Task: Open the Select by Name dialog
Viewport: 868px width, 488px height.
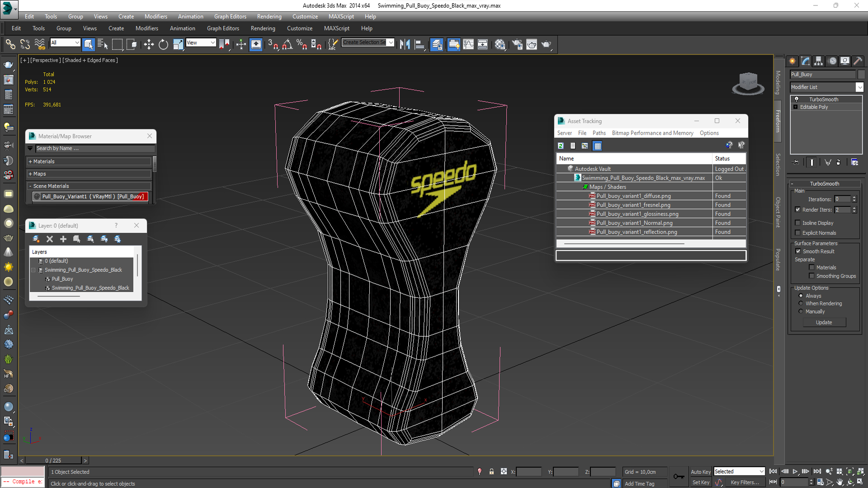Action: pyautogui.click(x=103, y=44)
